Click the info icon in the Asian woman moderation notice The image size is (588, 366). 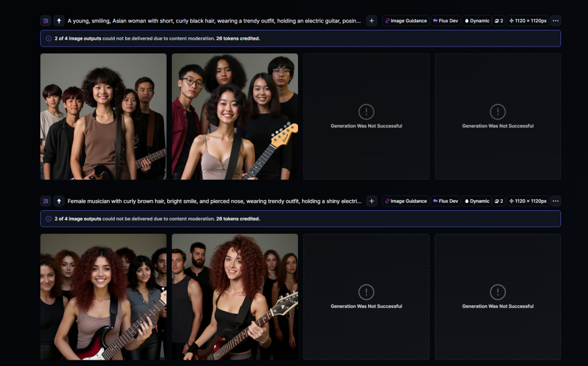(x=49, y=38)
